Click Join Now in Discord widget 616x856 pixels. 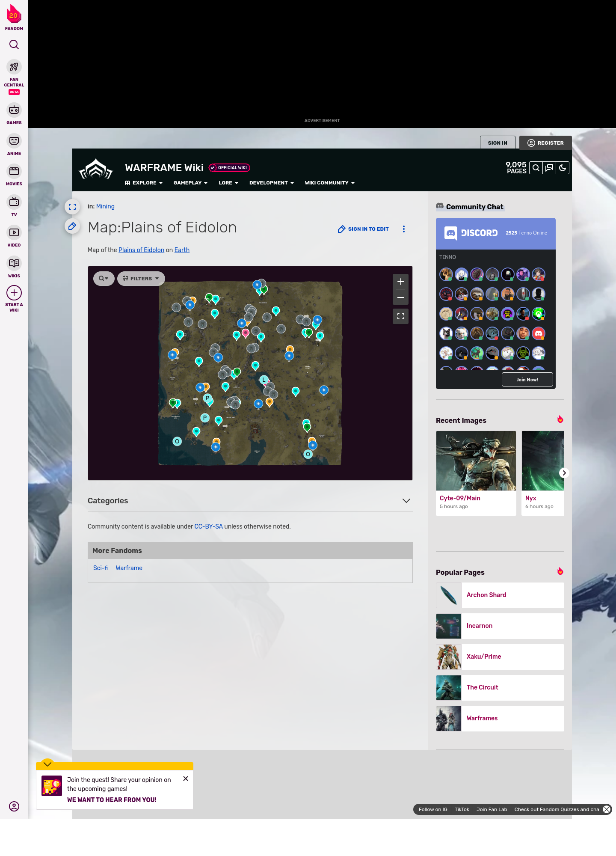(x=527, y=380)
